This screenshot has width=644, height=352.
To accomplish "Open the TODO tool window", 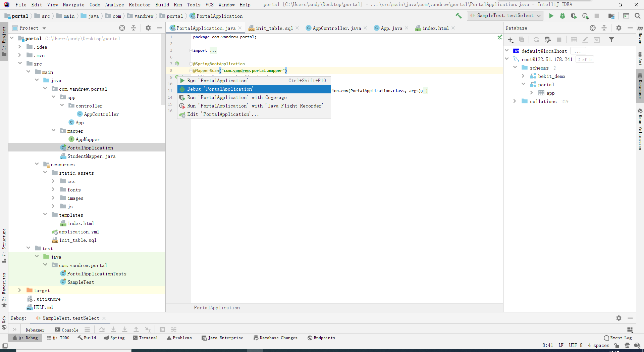I will pos(58,338).
